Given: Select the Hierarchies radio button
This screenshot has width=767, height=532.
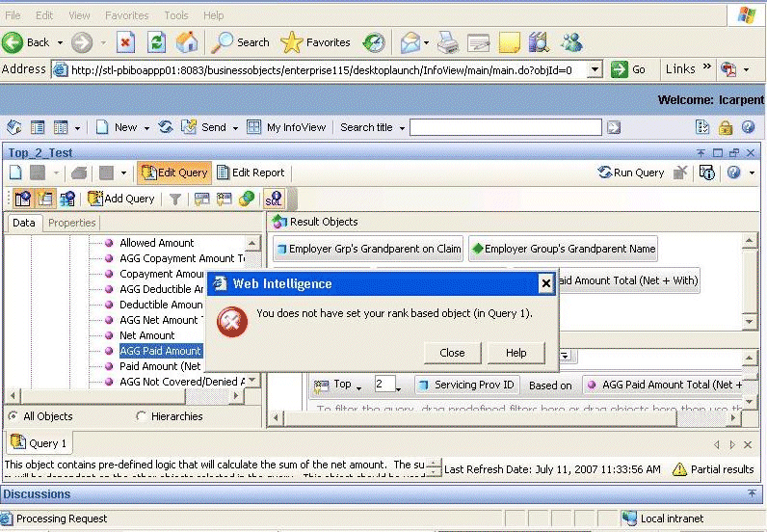Looking at the screenshot, I should point(142,416).
